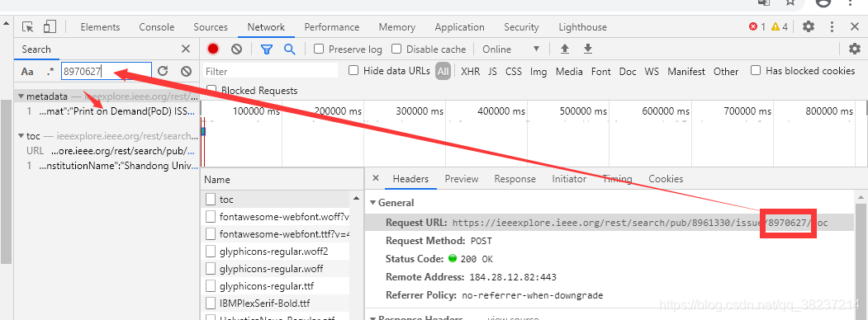
Task: Refresh the search results
Action: pos(163,71)
